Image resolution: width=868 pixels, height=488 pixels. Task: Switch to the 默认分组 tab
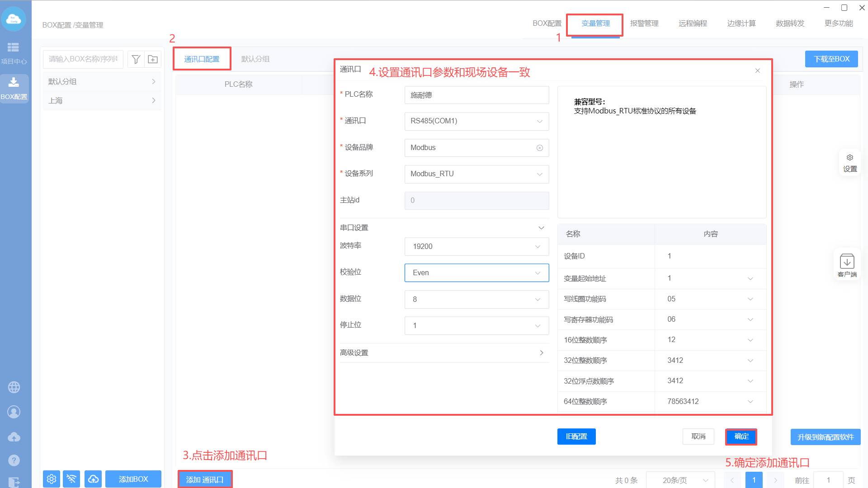(x=255, y=59)
